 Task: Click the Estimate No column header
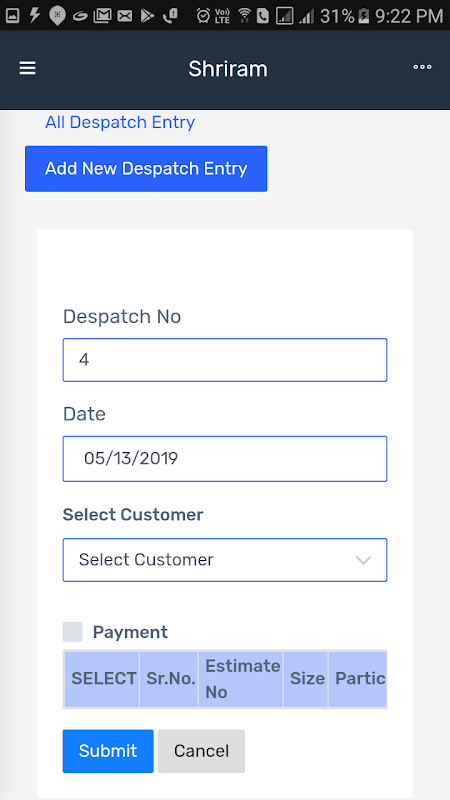pos(241,679)
